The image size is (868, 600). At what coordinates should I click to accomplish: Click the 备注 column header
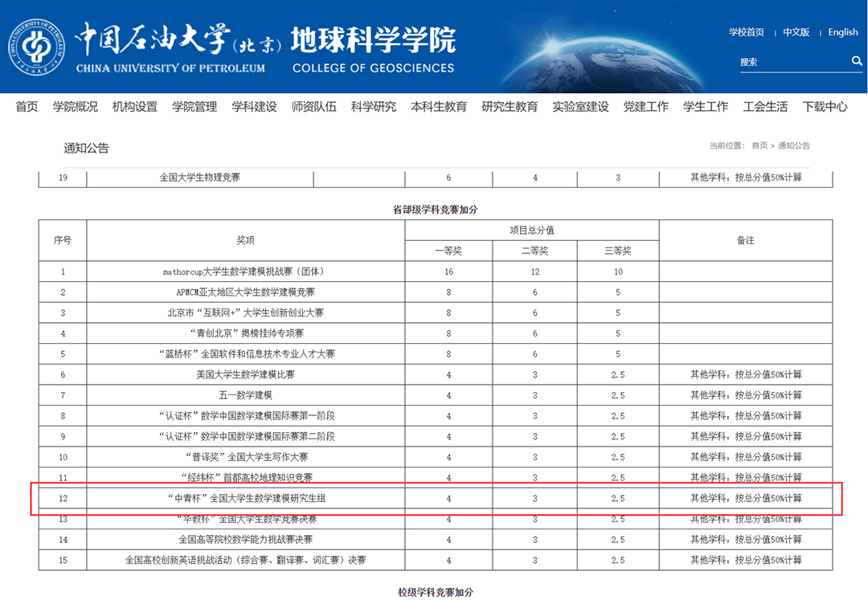pyautogui.click(x=746, y=240)
